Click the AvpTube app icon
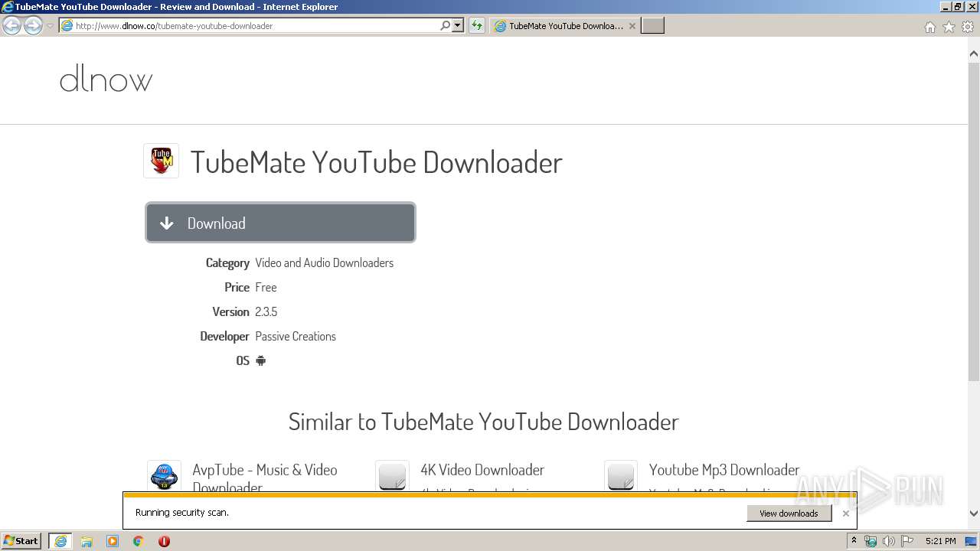 [164, 476]
